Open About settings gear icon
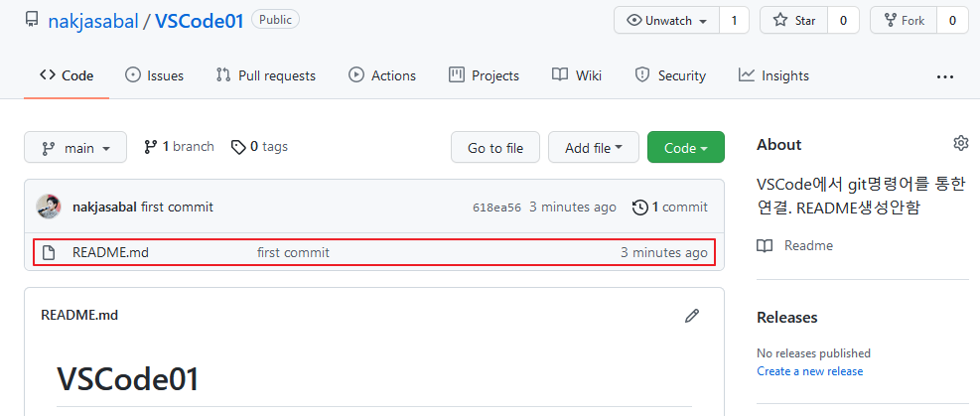The width and height of the screenshot is (980, 416). [960, 143]
